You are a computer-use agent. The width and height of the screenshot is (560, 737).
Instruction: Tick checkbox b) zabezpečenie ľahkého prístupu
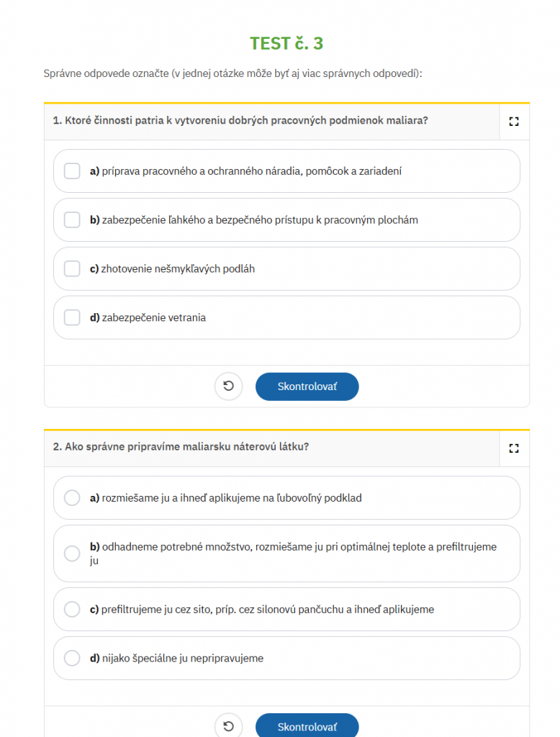pos(72,220)
